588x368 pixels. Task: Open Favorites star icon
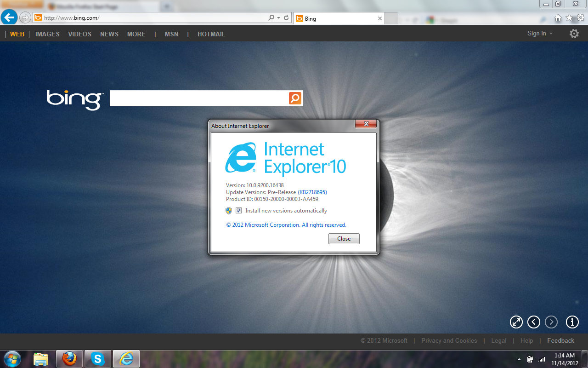click(569, 18)
